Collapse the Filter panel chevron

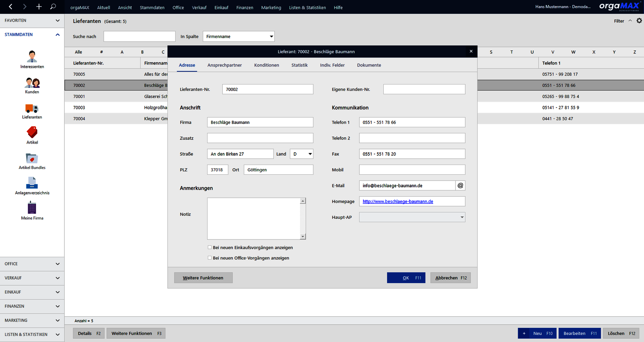coord(630,21)
